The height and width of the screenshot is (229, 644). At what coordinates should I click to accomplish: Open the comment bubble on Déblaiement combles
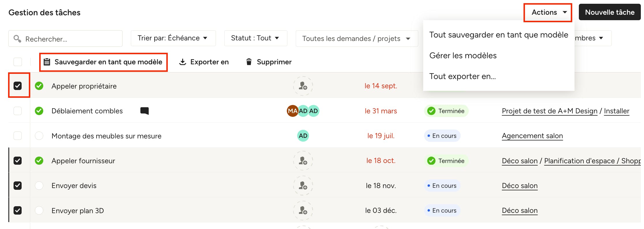[x=144, y=111]
